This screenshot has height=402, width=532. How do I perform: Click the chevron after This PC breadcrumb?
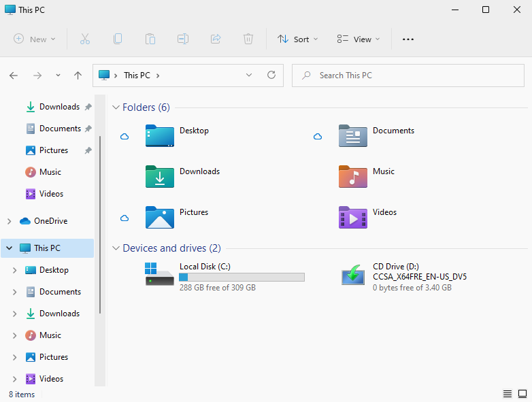158,76
